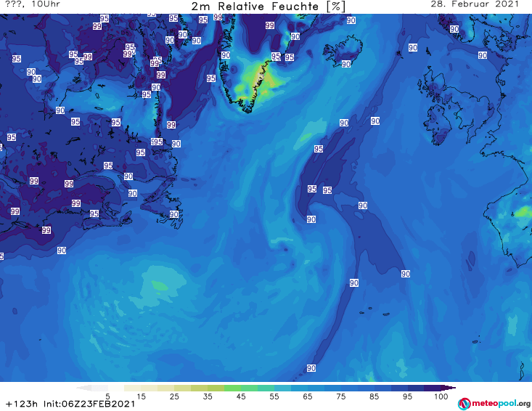Click the dark purple arrow tip of the color legend
532x411 pixels.
[x=449, y=388]
